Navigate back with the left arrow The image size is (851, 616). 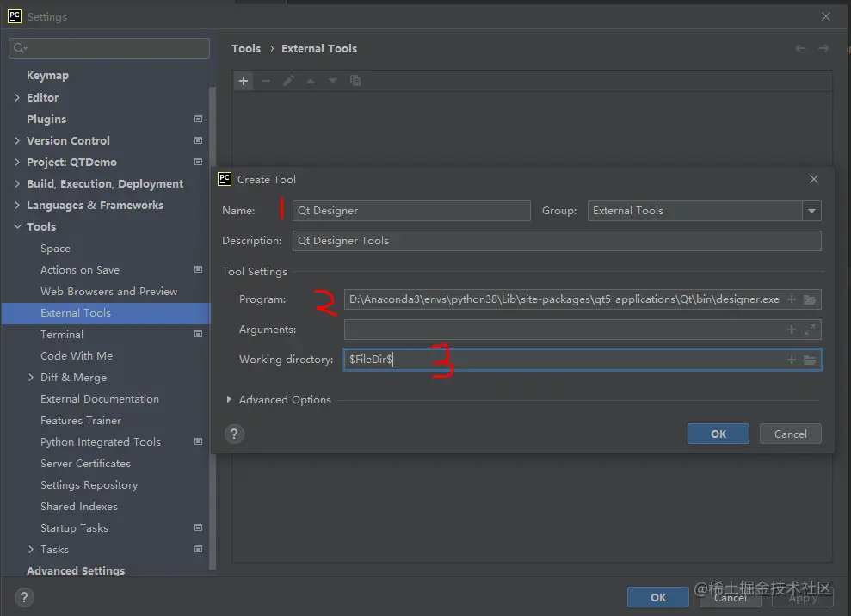click(800, 48)
